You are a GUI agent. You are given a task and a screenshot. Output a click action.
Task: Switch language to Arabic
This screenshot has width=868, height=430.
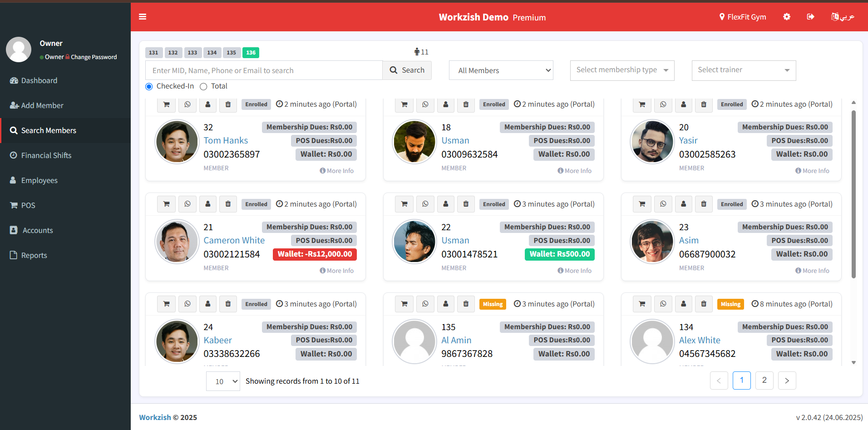[843, 17]
